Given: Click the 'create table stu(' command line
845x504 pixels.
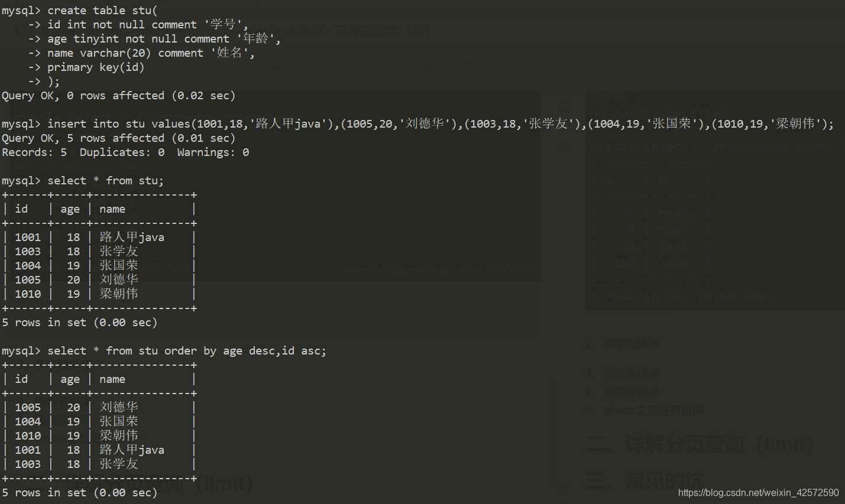Looking at the screenshot, I should [80, 11].
